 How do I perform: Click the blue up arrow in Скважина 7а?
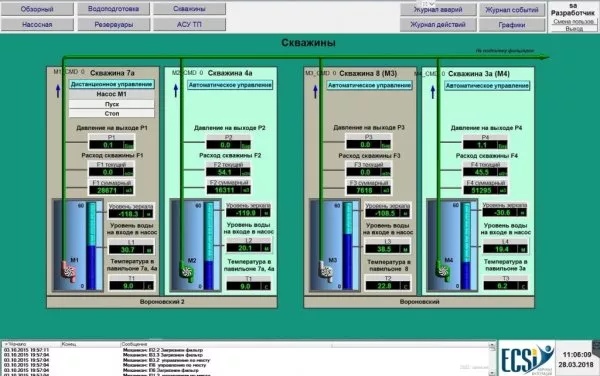58,91
